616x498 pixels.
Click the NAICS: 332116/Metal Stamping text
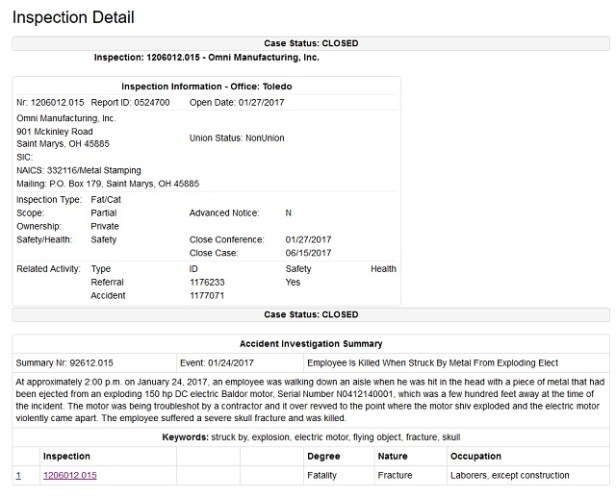[x=79, y=170]
